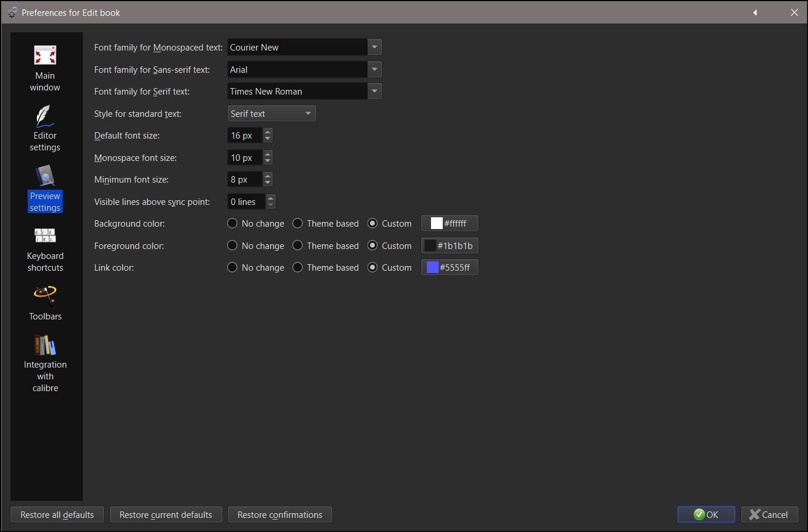
Task: Expand the Serif font family dropdown arrow
Action: pos(375,91)
